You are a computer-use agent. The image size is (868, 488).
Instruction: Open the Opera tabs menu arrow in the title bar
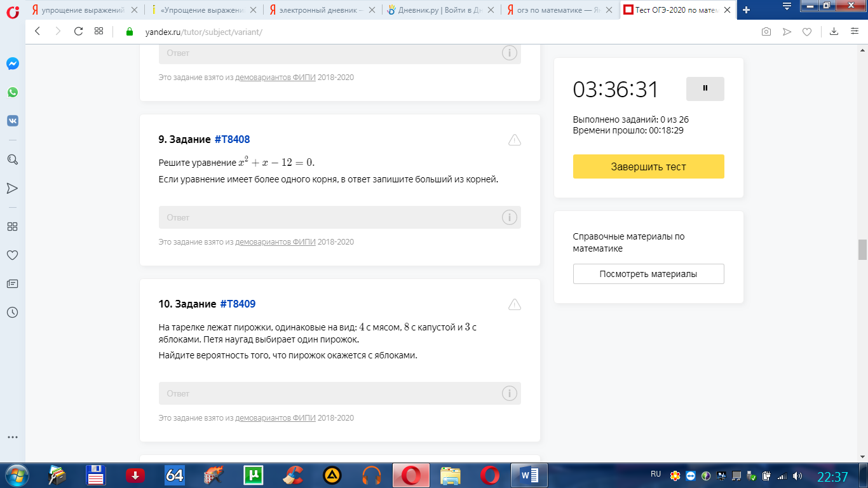tap(787, 7)
